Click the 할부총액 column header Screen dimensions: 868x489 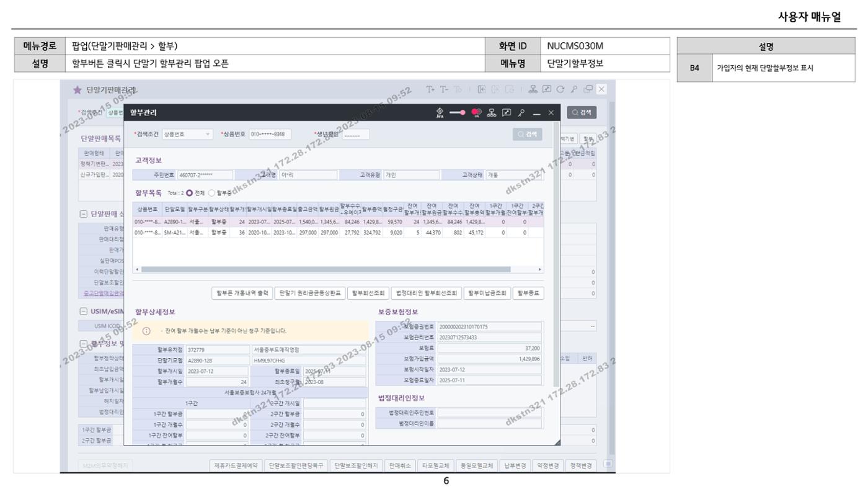click(x=372, y=210)
